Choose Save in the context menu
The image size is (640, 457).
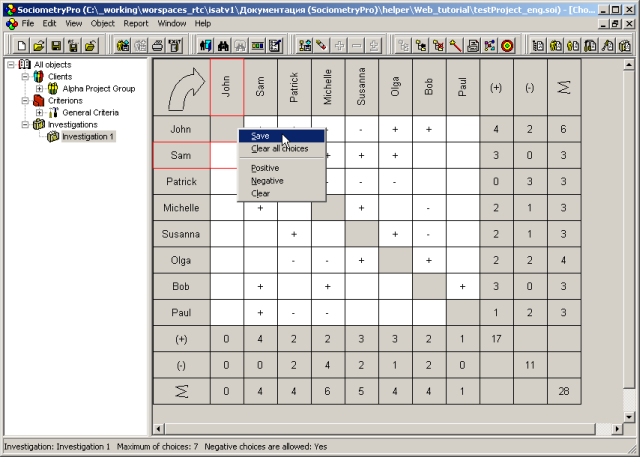point(261,136)
